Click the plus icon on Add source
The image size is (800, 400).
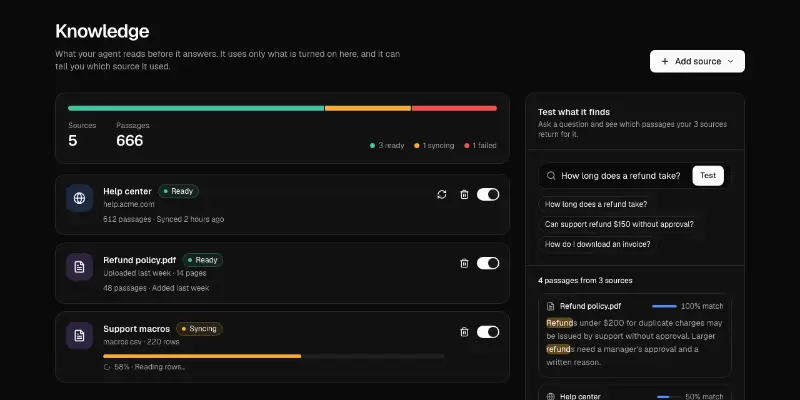click(665, 61)
